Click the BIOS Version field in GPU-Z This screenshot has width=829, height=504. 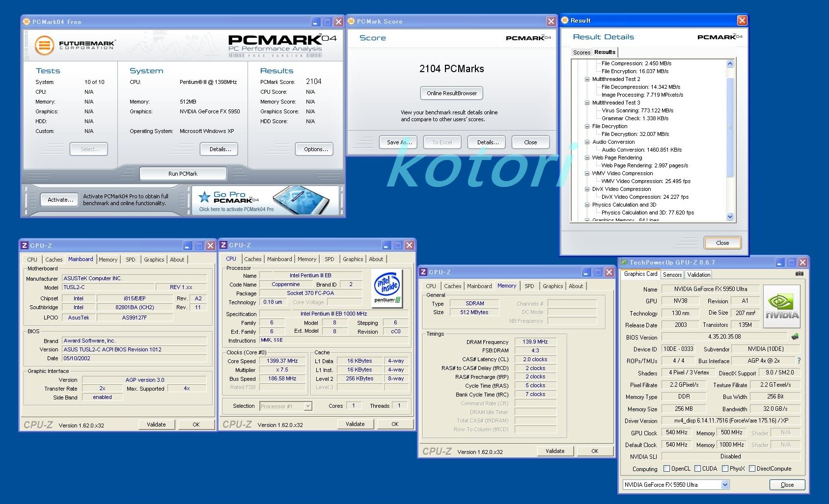pos(724,337)
